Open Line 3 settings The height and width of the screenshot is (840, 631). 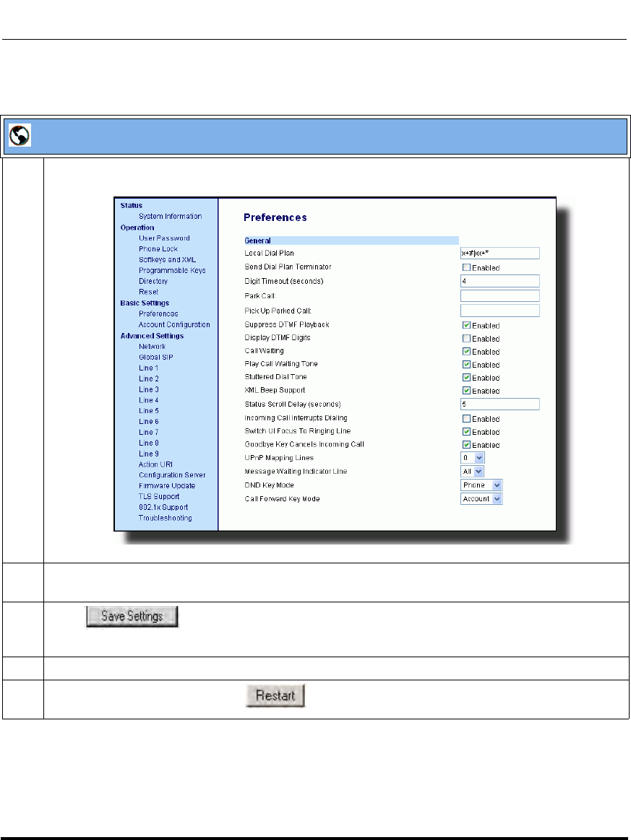click(148, 389)
